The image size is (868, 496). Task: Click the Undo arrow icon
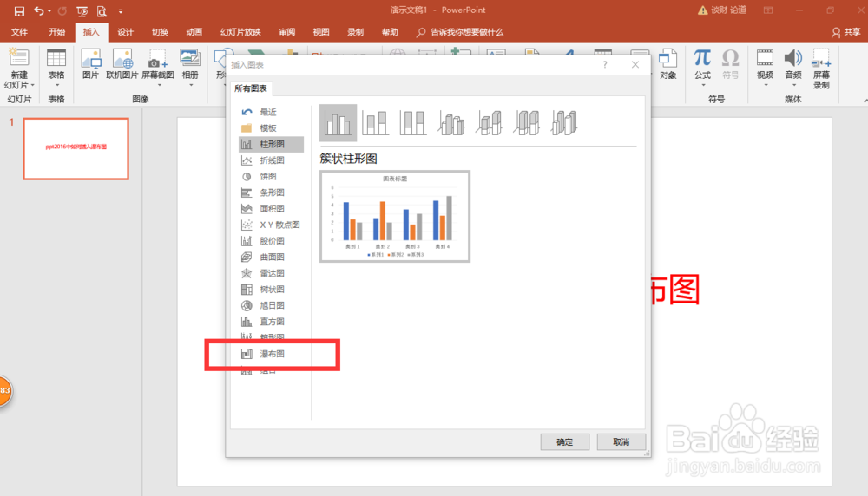point(38,10)
